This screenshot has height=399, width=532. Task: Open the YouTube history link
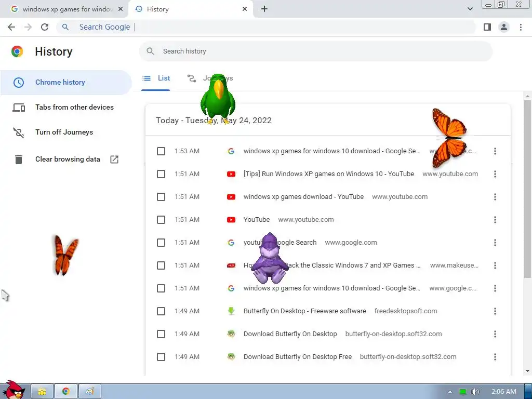257,220
